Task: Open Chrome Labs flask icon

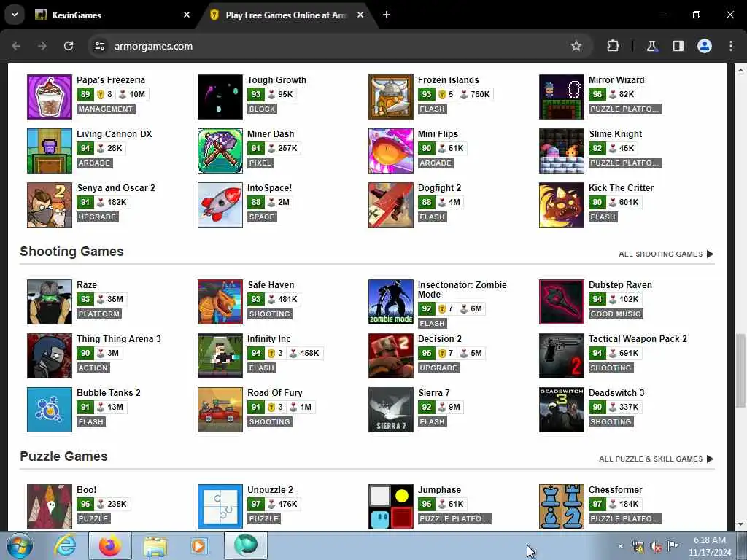Action: pyautogui.click(x=651, y=46)
